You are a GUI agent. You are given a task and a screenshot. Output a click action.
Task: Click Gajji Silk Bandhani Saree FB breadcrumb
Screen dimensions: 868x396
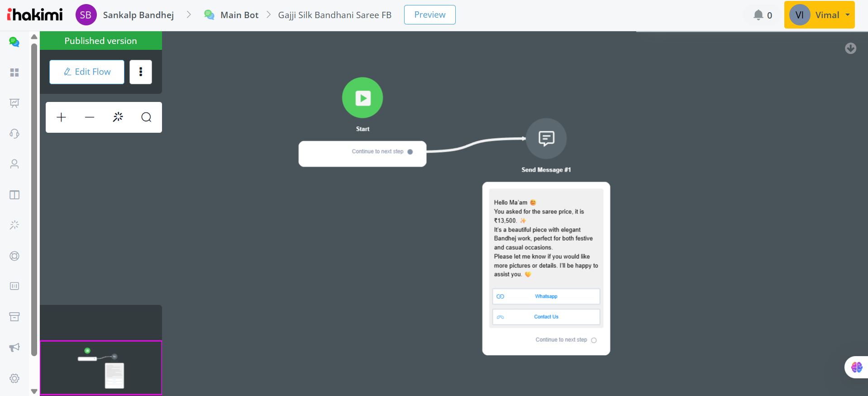pos(335,15)
